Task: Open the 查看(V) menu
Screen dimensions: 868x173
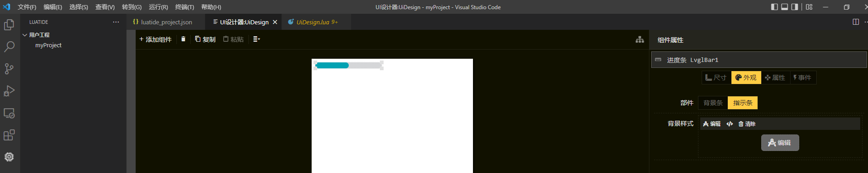Action: 105,7
